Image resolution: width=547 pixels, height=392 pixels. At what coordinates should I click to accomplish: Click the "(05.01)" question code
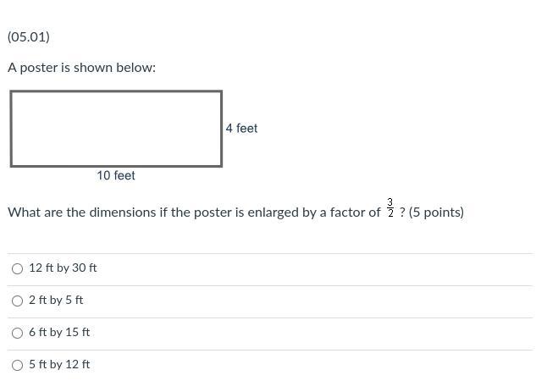pos(29,37)
